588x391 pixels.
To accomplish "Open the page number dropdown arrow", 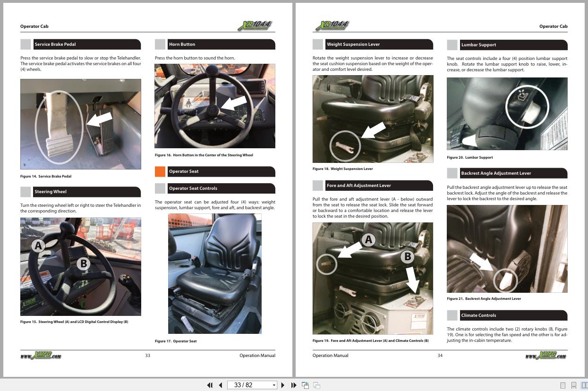I will [274, 385].
